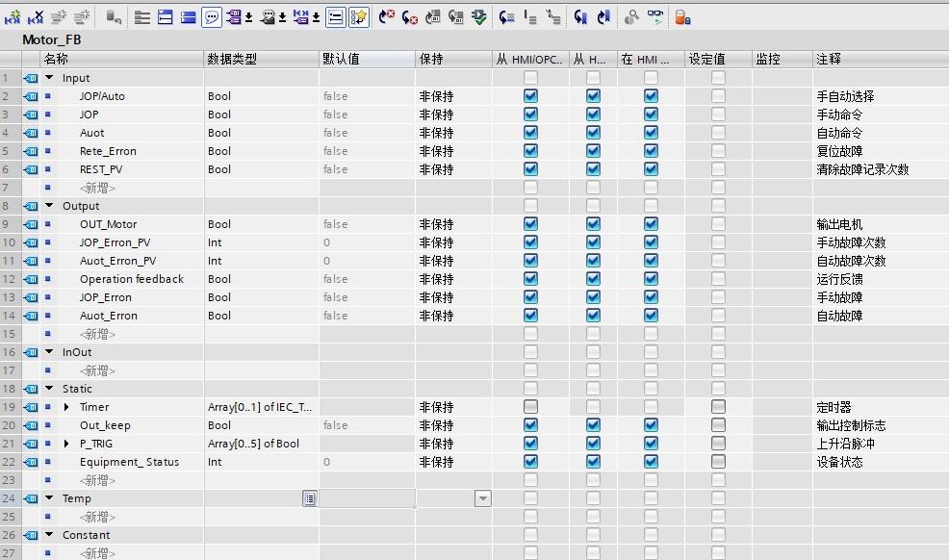The height and width of the screenshot is (560, 949).
Task: Collapse the Constant section
Action: pos(50,535)
